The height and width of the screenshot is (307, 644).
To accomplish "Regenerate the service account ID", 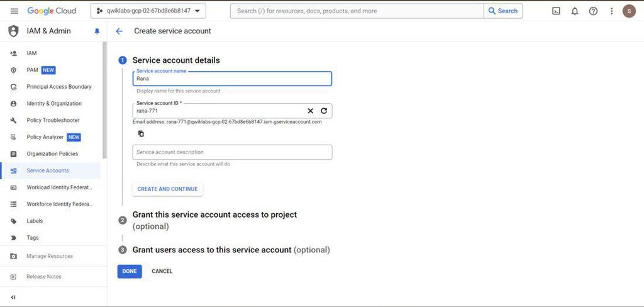I will click(x=324, y=111).
